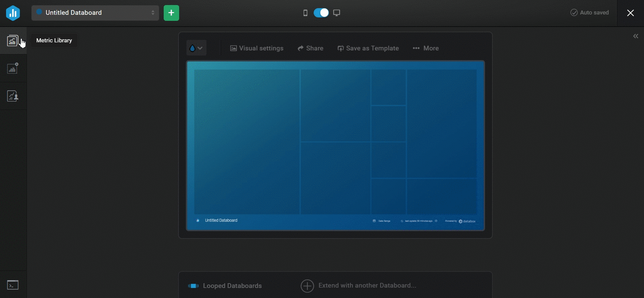Click the circled plus extend icon
644x298 pixels.
click(307, 286)
